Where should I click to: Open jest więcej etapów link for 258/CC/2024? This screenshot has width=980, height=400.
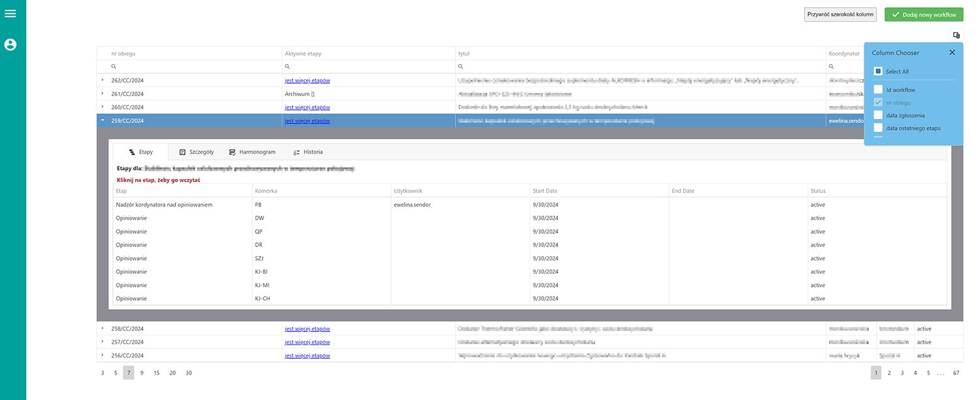307,329
